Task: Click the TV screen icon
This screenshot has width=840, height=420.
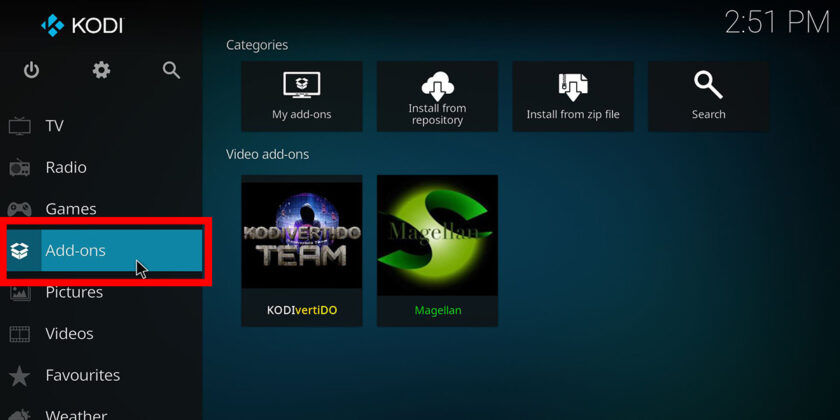Action: [x=20, y=126]
